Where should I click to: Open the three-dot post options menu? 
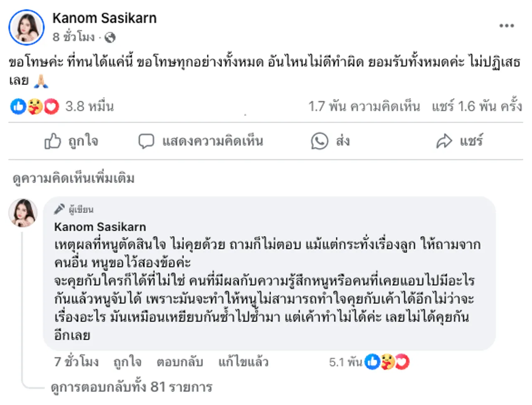(506, 26)
